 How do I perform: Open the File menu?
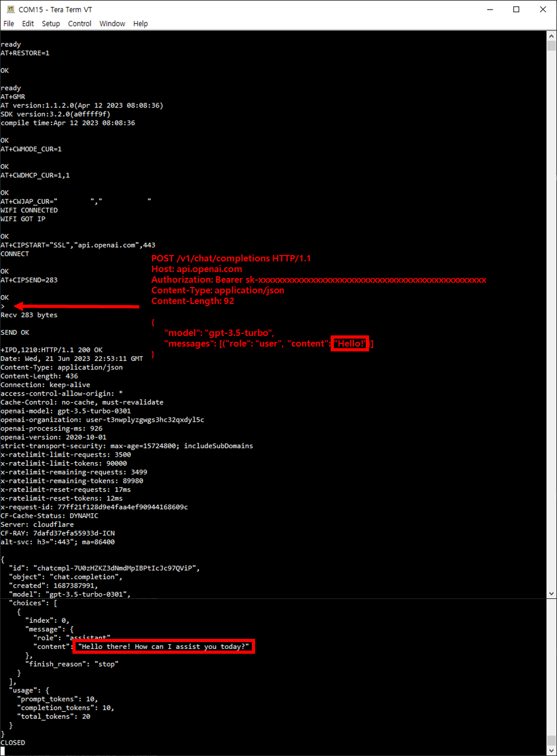tap(9, 23)
